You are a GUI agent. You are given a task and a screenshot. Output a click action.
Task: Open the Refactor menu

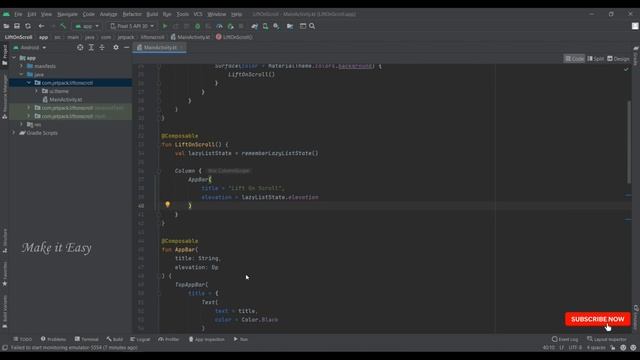point(132,14)
